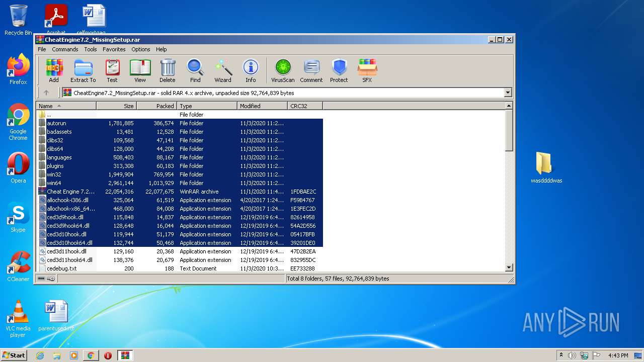Image resolution: width=644 pixels, height=362 pixels.
Task: Select the parent folder '..' row
Action: point(180,115)
